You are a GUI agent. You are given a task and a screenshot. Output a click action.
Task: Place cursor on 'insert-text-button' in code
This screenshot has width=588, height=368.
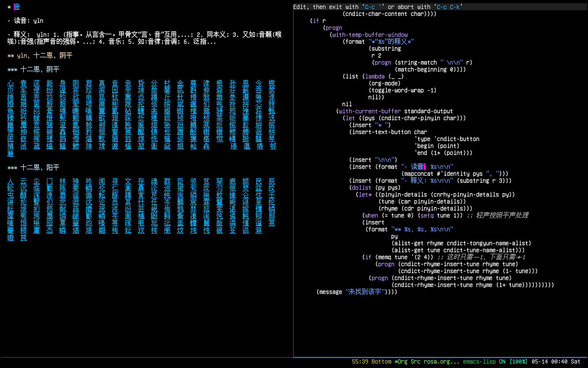click(381, 132)
